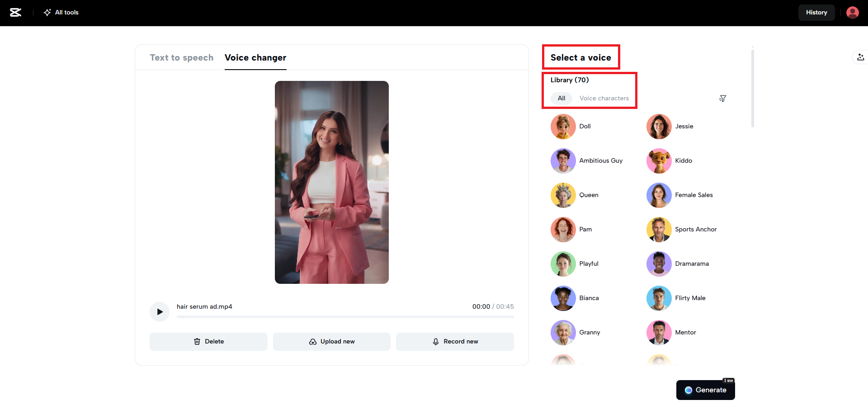This screenshot has height=414, width=868.
Task: Click Upload new to replace the video
Action: (331, 341)
